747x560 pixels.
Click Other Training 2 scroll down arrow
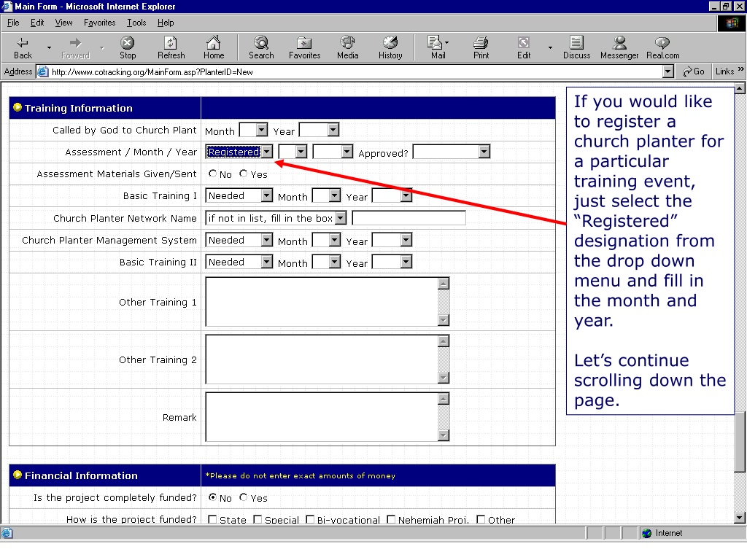pyautogui.click(x=444, y=378)
